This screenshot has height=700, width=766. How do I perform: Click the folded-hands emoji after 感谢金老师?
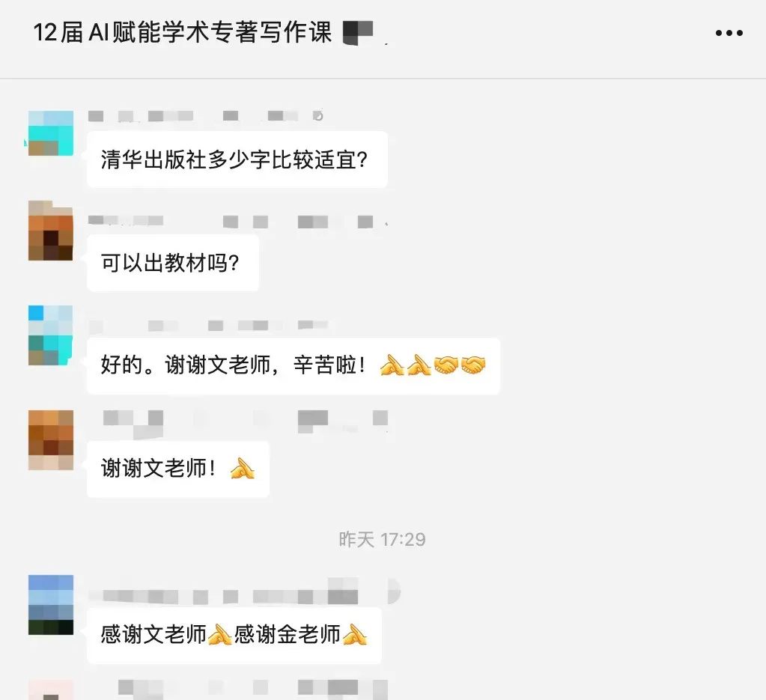[355, 635]
